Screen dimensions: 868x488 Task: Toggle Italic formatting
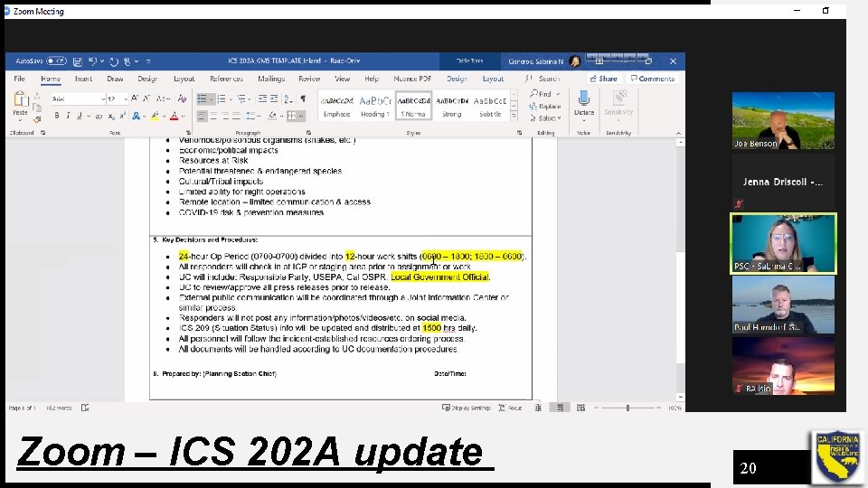tap(68, 117)
